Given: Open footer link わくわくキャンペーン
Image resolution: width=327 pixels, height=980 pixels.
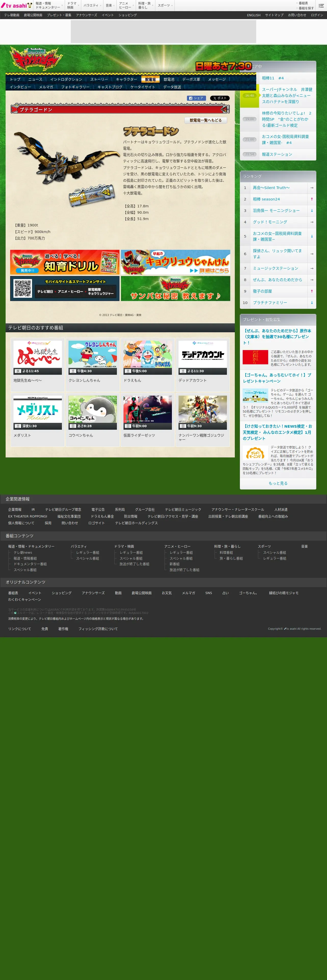Looking at the screenshot, I should (24, 600).
